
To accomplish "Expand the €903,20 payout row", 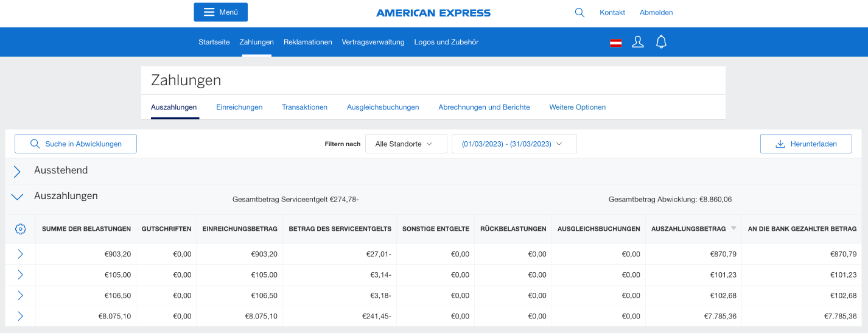I will coord(20,254).
